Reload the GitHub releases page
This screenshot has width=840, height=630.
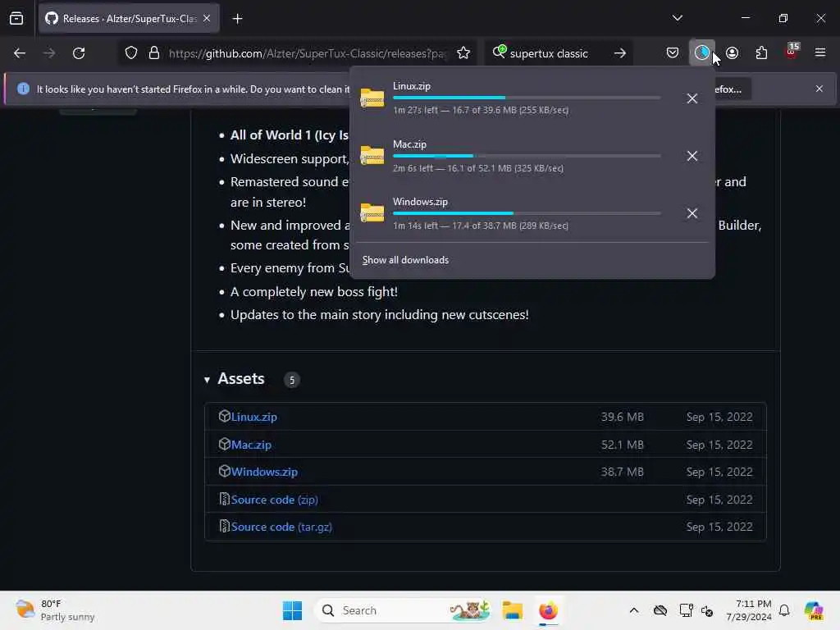(x=79, y=53)
